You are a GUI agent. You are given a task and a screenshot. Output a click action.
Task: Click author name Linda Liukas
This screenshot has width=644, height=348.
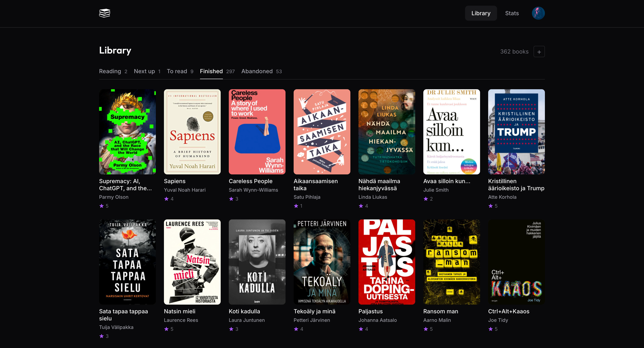point(373,197)
